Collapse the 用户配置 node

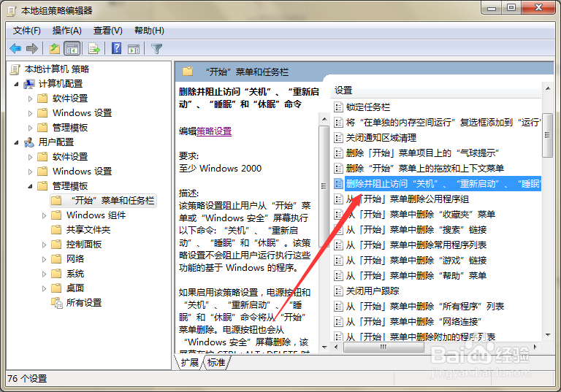click(16, 142)
